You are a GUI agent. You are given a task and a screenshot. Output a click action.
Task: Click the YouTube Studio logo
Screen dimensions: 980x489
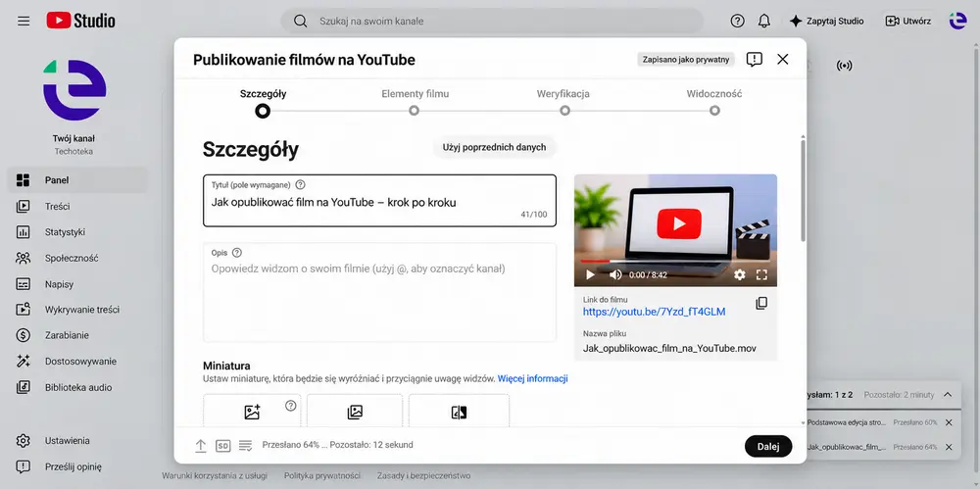80,21
